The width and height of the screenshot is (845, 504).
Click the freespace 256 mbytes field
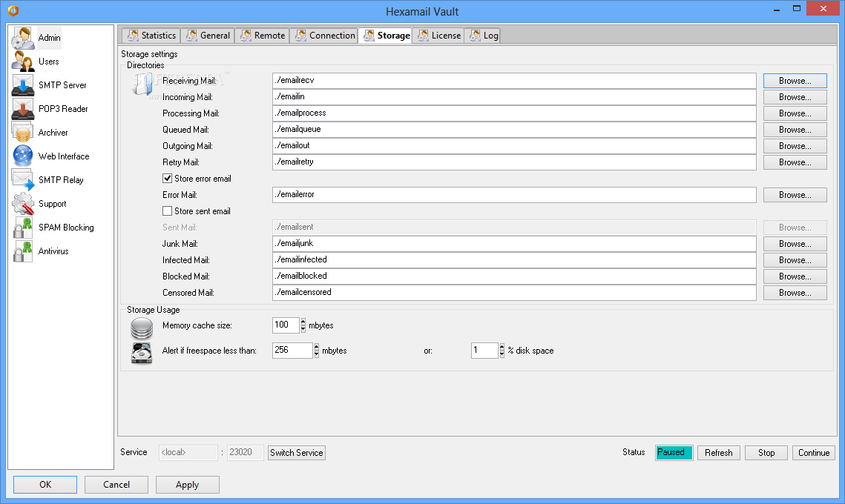[x=292, y=351]
